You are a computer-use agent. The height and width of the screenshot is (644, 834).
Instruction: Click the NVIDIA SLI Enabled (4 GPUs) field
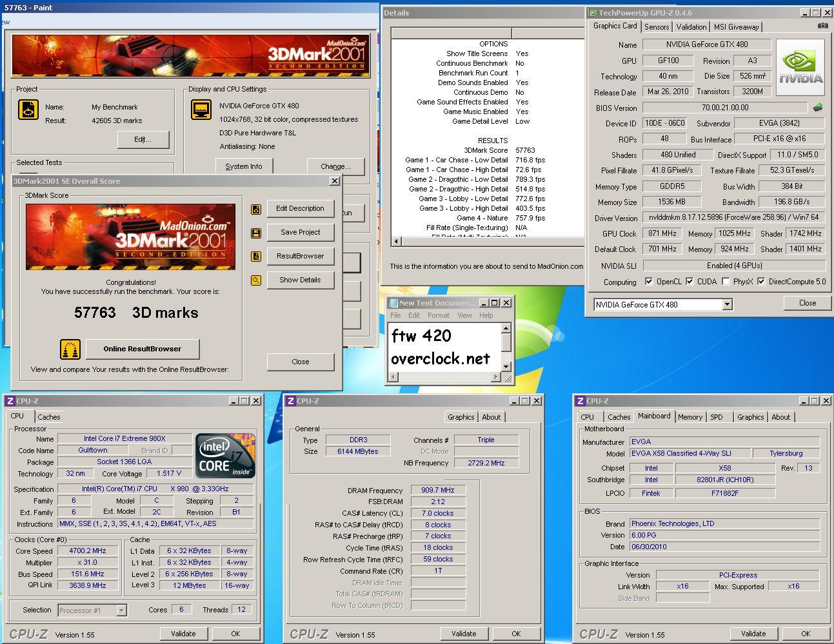(734, 266)
